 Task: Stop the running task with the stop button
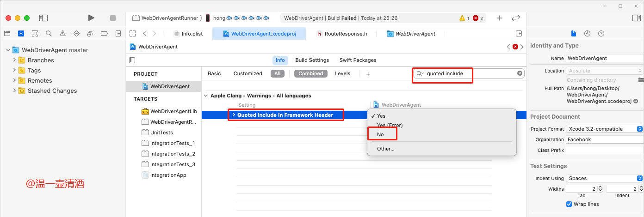113,18
